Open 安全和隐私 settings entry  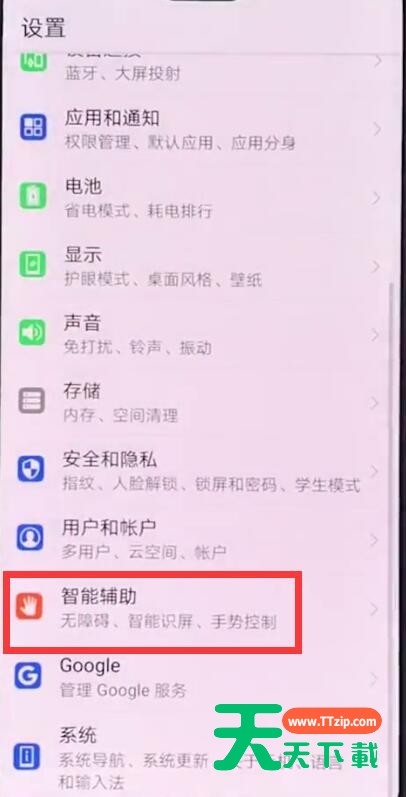pos(203,471)
